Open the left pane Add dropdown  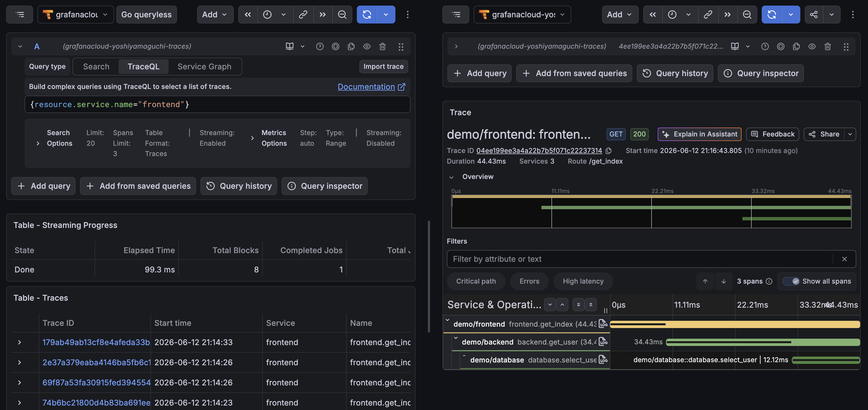(215, 15)
